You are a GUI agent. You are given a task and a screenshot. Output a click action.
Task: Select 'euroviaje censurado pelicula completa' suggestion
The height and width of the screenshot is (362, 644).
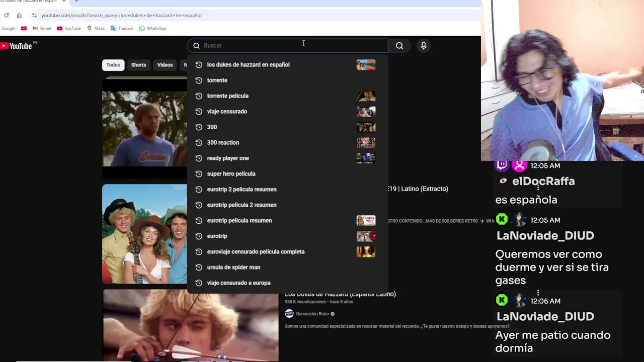click(x=287, y=251)
